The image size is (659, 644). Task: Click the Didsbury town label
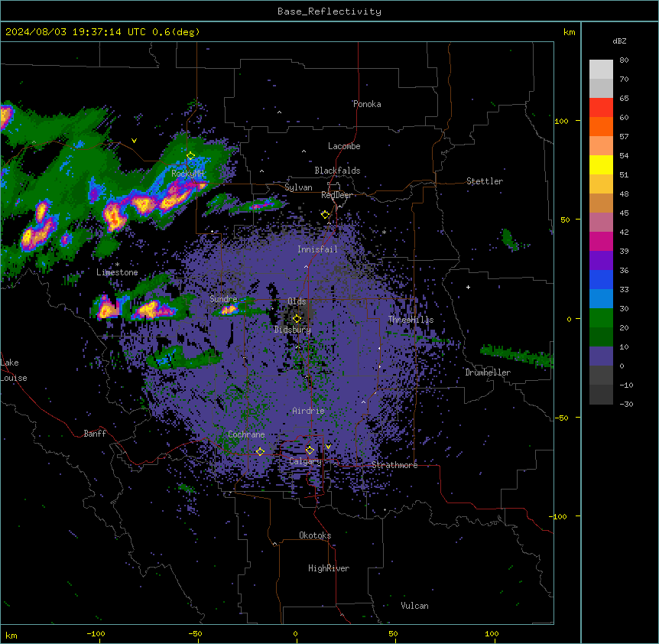tap(293, 330)
